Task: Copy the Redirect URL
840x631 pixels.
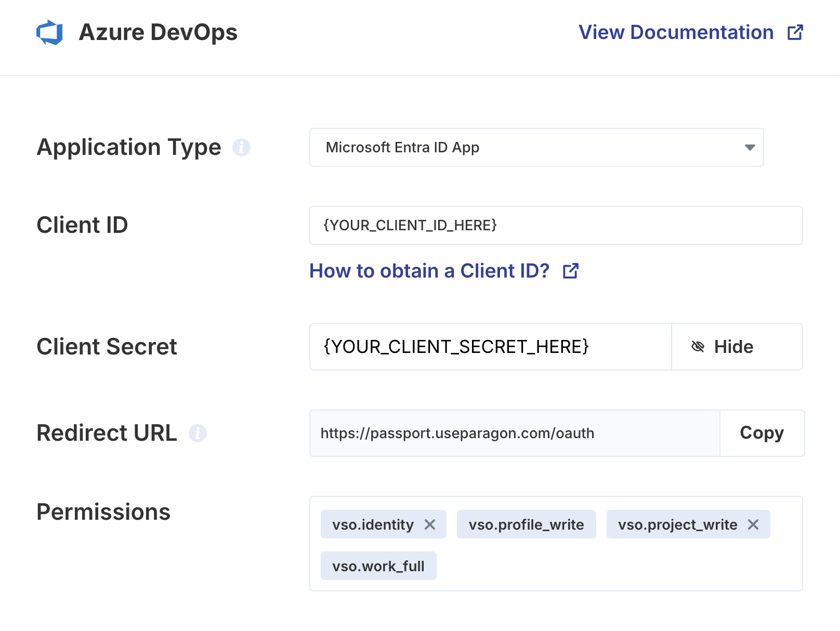Action: [762, 433]
